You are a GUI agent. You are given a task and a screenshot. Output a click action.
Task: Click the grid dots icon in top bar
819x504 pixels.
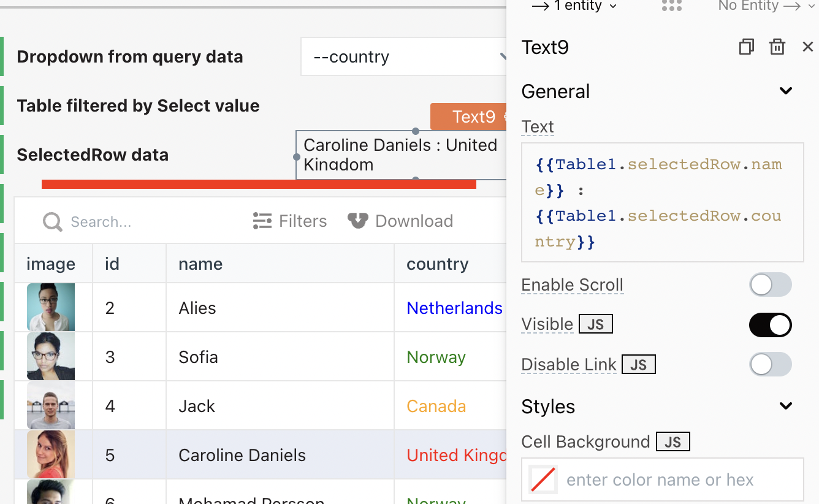click(x=672, y=6)
